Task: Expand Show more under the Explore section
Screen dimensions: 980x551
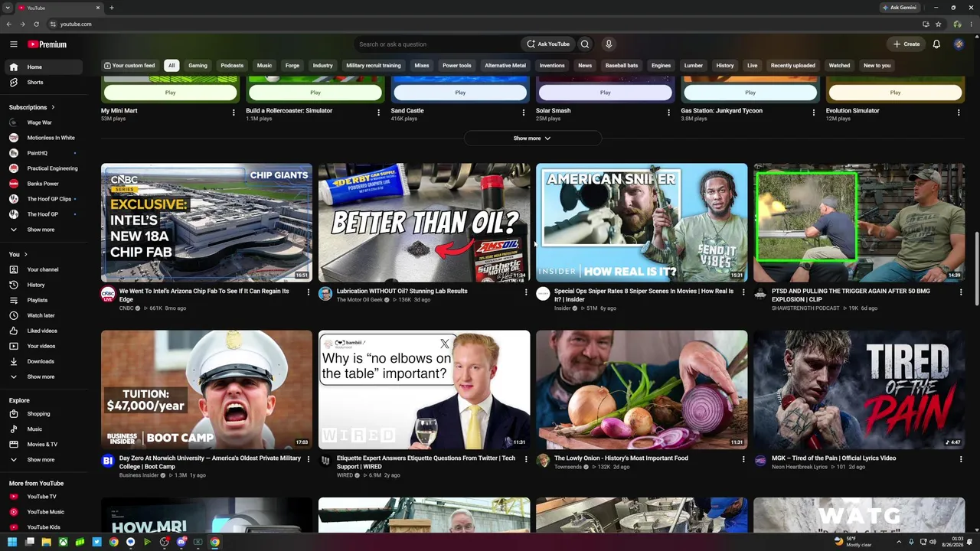Action: 43,460
